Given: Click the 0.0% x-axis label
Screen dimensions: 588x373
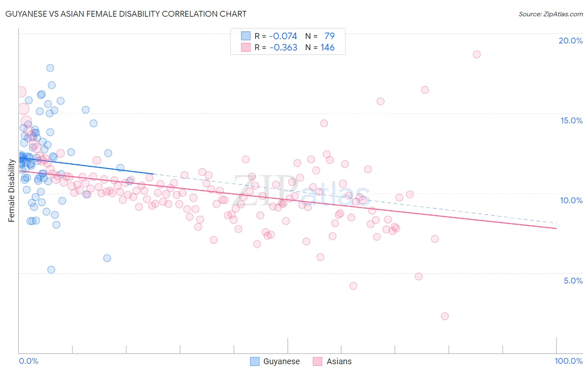Looking at the screenshot, I should pyautogui.click(x=28, y=361).
